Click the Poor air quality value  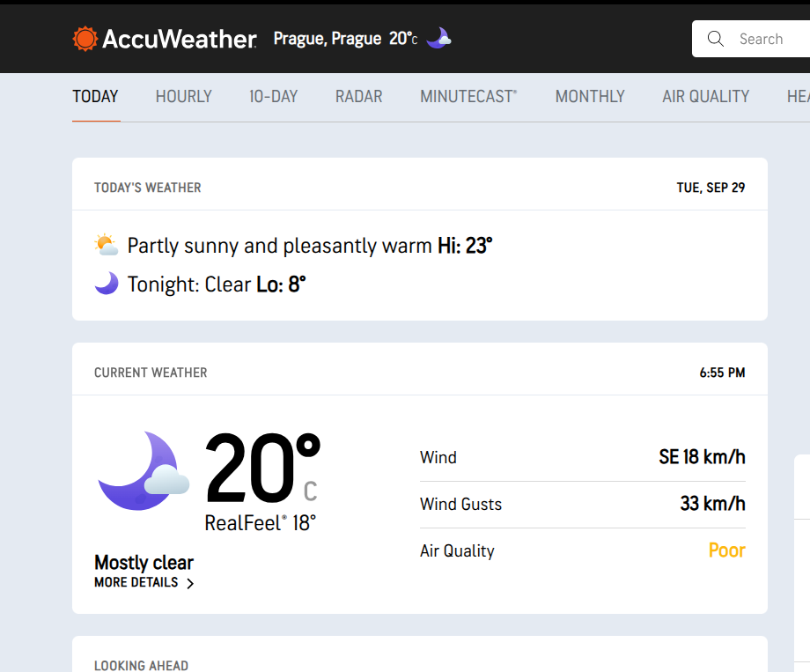pyautogui.click(x=727, y=550)
